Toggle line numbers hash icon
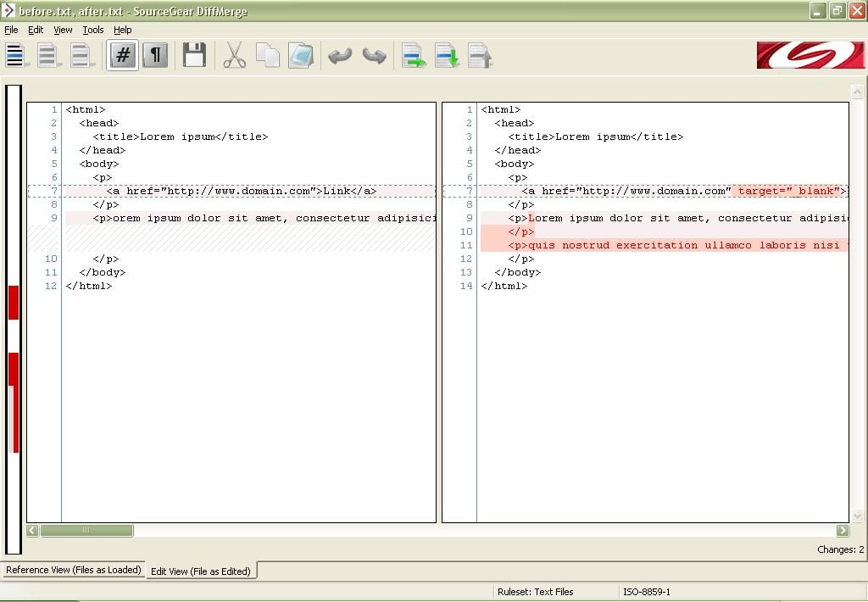The height and width of the screenshot is (602, 868). point(123,55)
